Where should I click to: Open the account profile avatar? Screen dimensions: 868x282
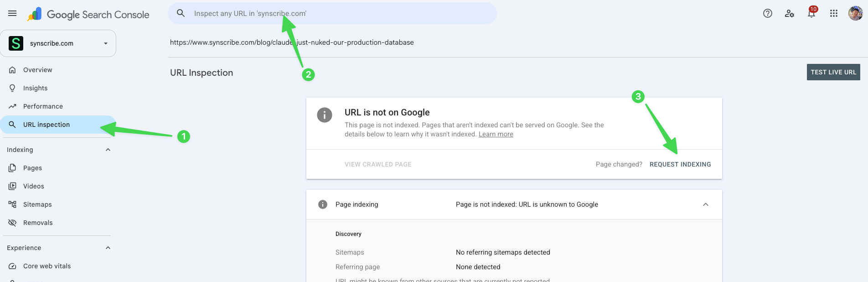[855, 13]
